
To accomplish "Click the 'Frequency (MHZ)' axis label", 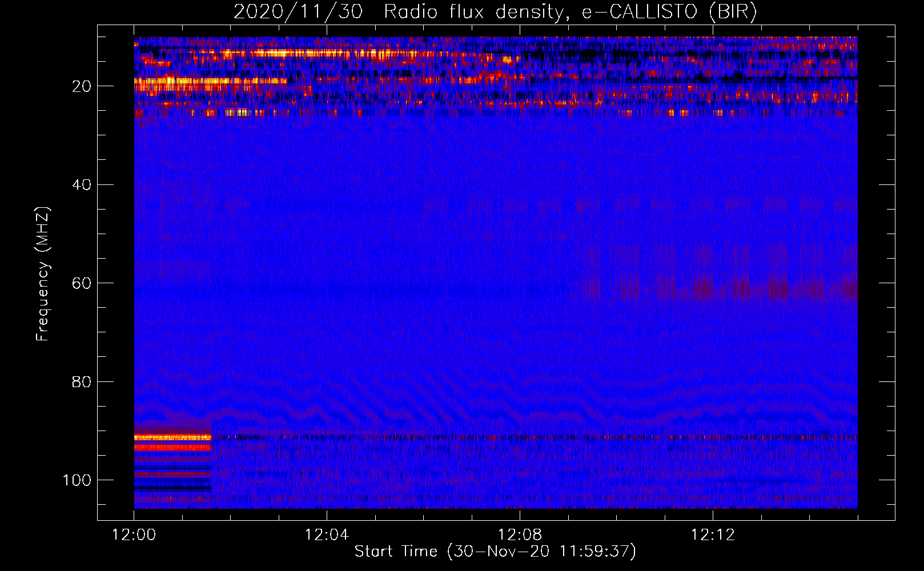I will (x=43, y=274).
